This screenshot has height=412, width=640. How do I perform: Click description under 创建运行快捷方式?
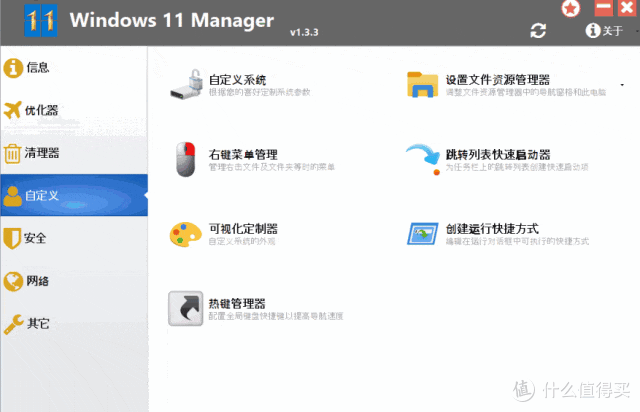click(x=517, y=241)
